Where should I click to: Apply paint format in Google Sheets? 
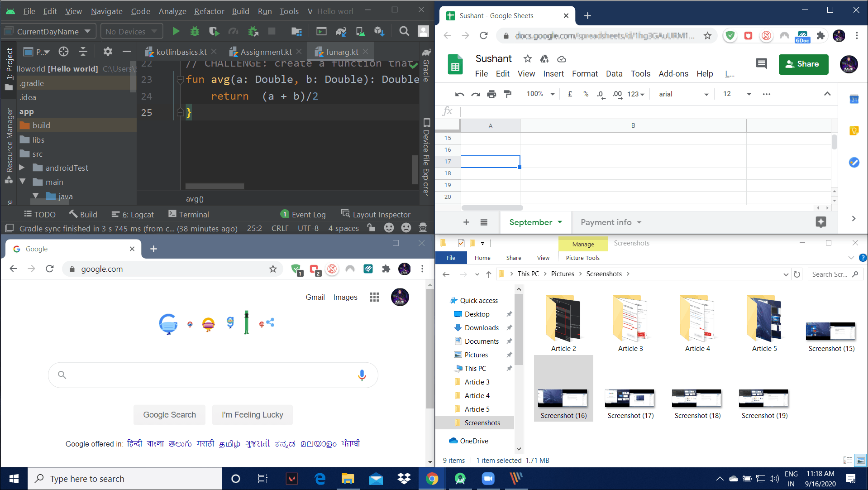508,94
